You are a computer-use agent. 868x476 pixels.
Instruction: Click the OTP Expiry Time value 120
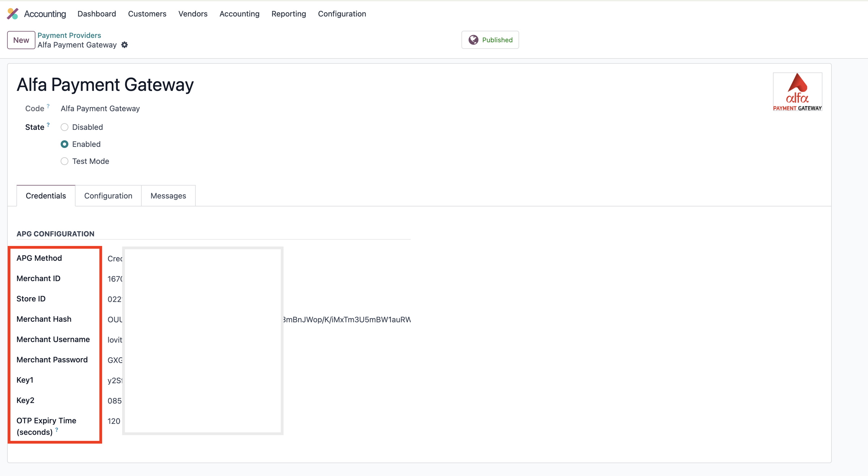(114, 421)
